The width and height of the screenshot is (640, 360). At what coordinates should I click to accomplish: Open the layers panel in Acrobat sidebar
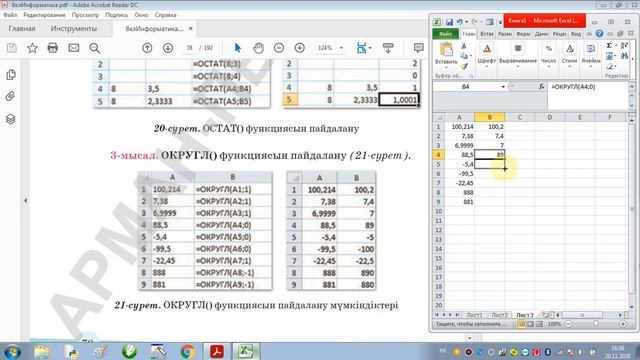(x=11, y=119)
